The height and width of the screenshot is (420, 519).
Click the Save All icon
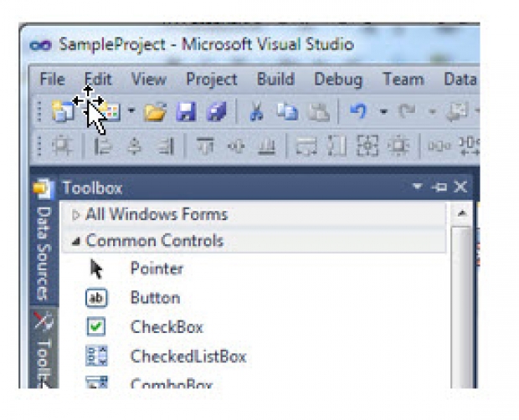(x=217, y=111)
